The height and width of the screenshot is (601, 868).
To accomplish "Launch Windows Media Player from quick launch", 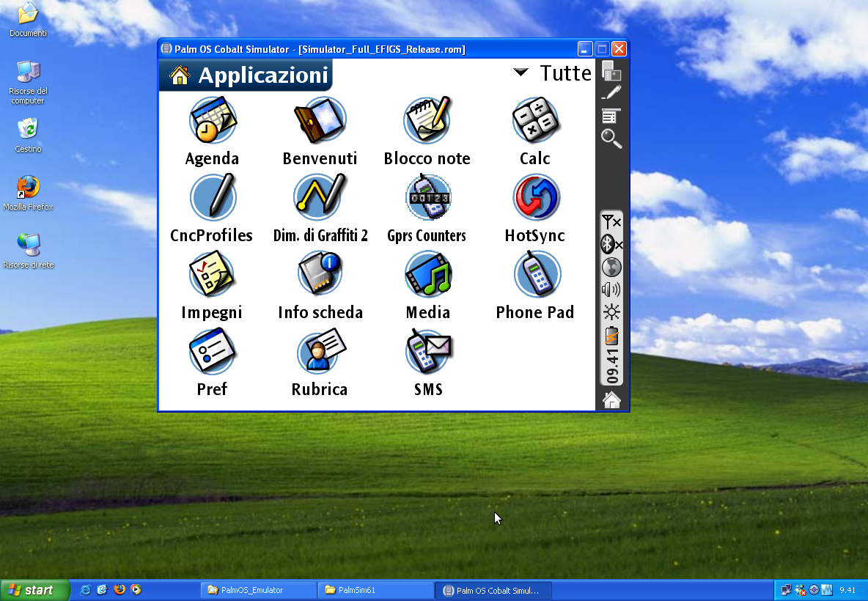I will pyautogui.click(x=136, y=590).
